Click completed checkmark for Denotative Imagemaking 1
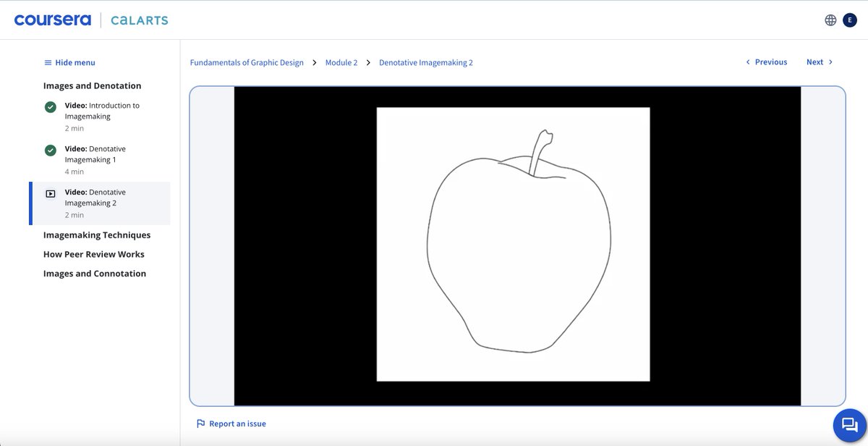The image size is (868, 446). (51, 151)
